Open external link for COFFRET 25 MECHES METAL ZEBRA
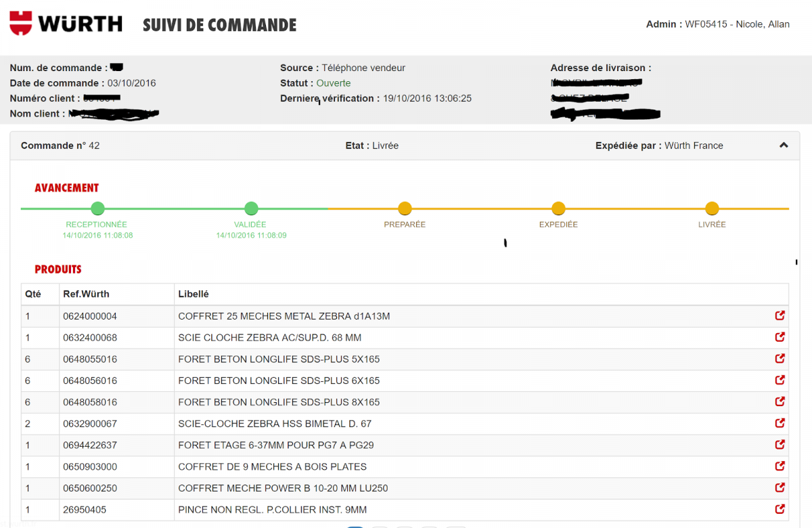This screenshot has height=528, width=812. coord(780,315)
